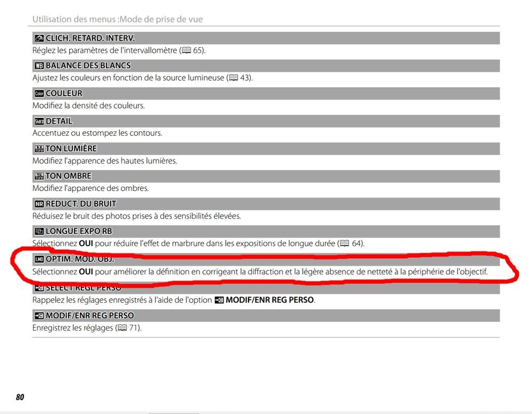Click the page reference number 64
Viewport: 532px width, 414px height.
pos(356,243)
